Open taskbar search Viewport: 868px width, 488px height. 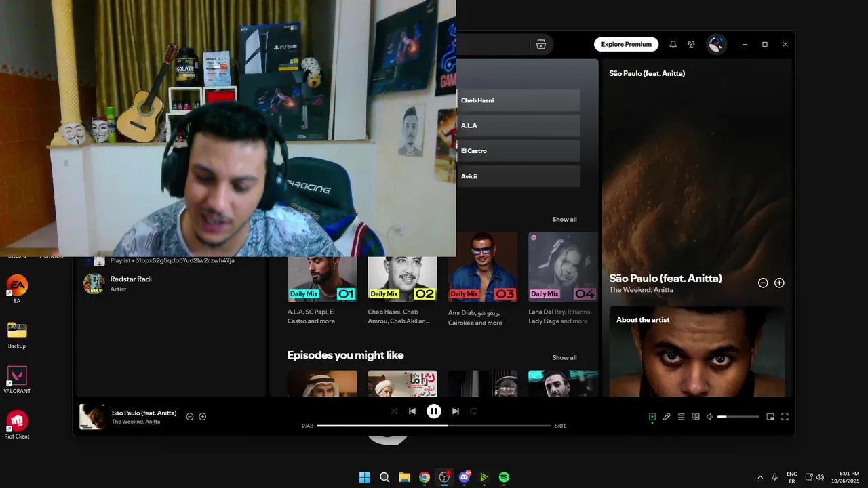[x=384, y=477]
